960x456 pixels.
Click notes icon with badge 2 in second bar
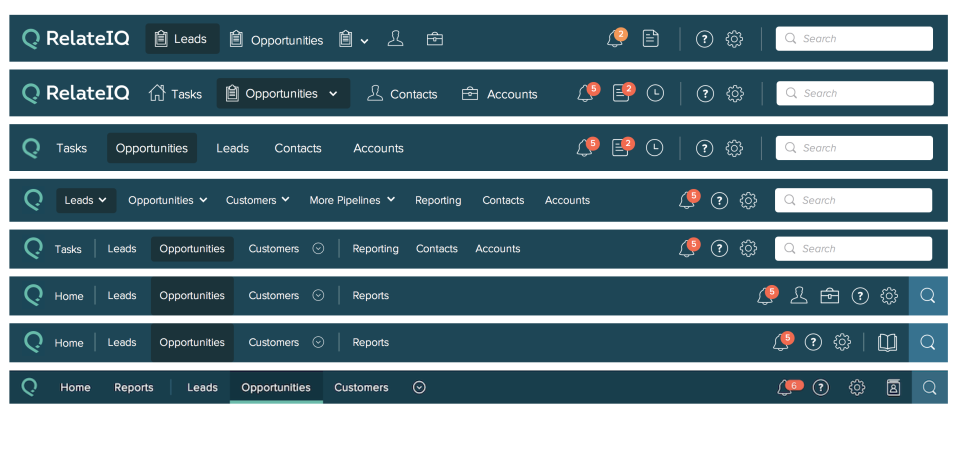click(624, 93)
